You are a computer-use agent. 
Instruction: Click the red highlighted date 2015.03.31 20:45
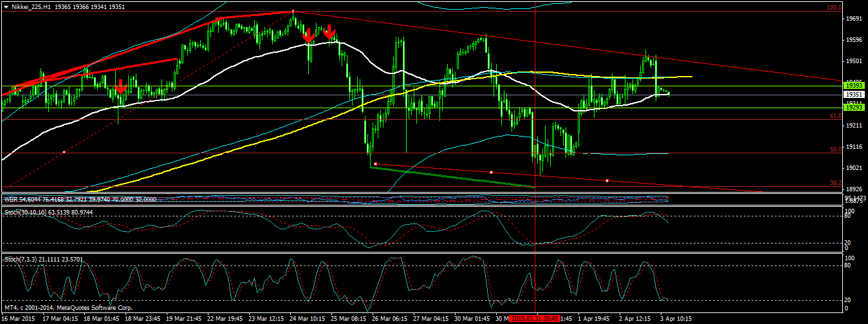[534, 319]
